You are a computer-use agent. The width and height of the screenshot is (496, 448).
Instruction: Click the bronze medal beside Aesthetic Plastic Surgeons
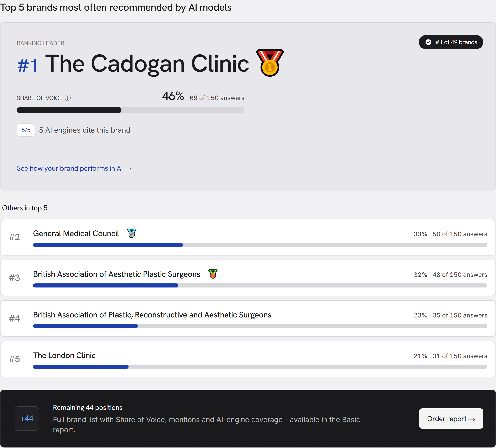pos(213,274)
